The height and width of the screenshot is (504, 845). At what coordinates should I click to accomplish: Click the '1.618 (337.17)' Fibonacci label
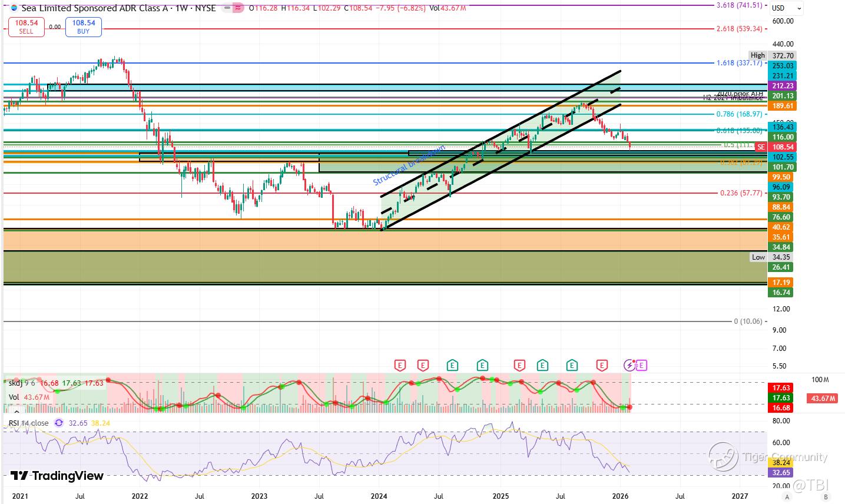coord(739,62)
